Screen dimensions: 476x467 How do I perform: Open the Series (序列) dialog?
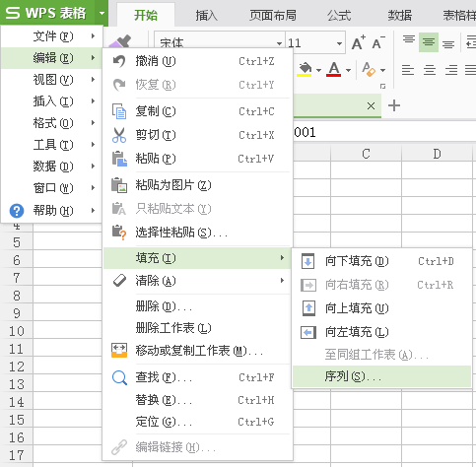click(381, 376)
